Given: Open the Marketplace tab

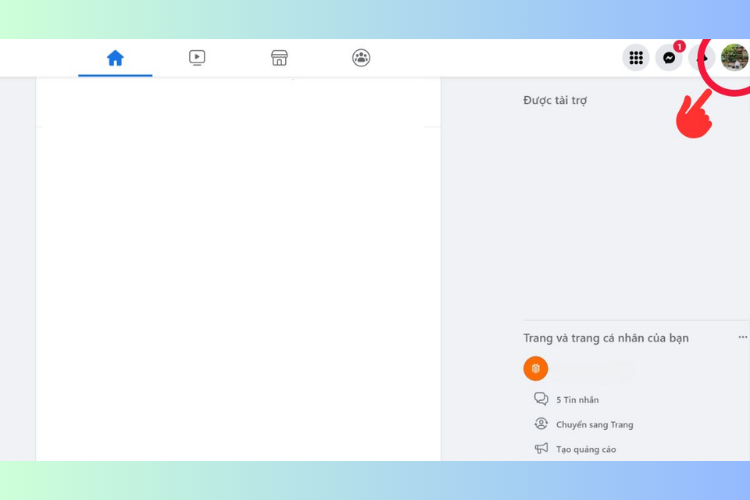Looking at the screenshot, I should [x=279, y=58].
